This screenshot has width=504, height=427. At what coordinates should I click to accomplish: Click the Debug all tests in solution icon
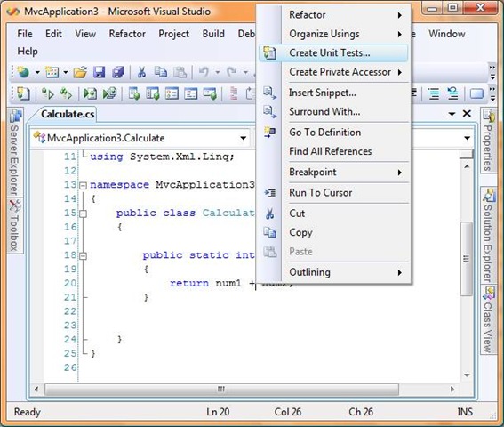(110, 93)
